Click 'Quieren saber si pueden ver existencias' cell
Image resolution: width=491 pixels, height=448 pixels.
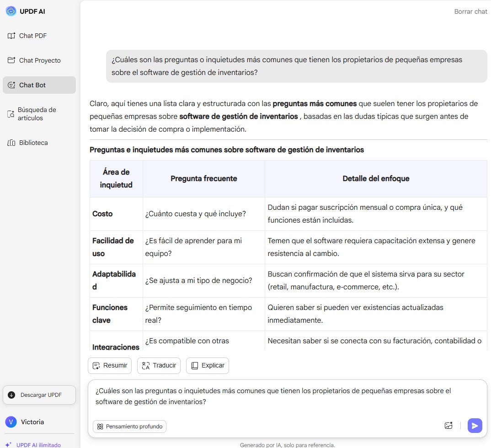point(376,314)
